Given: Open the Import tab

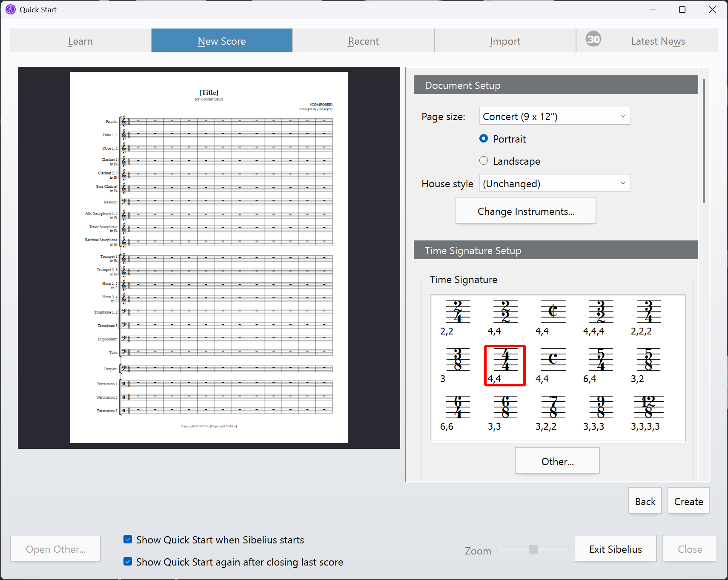Looking at the screenshot, I should point(505,41).
